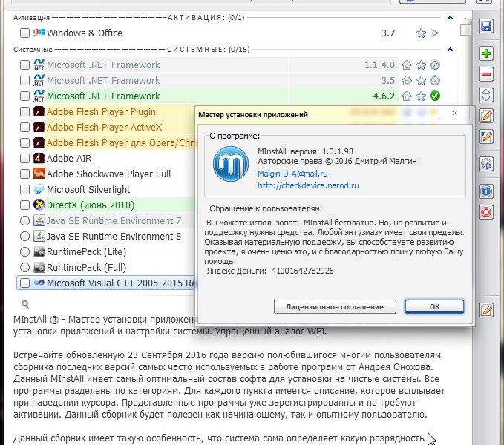
Task: Click the home icon for .NET Framework 4.6.2
Action: pyautogui.click(x=407, y=96)
